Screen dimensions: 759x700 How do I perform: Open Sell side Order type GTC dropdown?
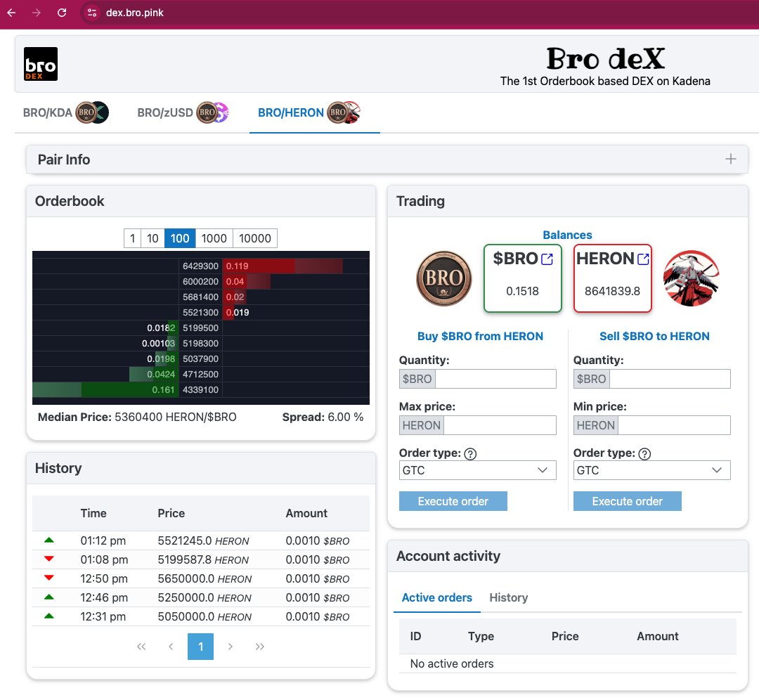tap(651, 470)
